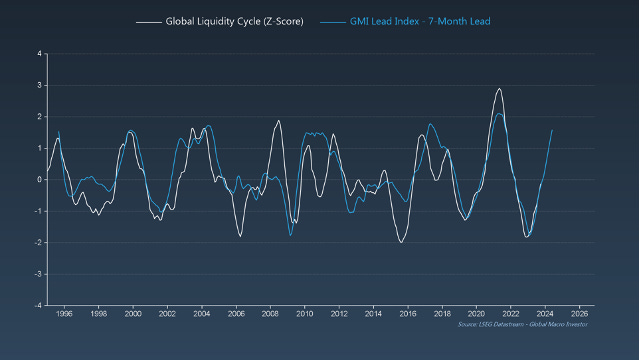Image resolution: width=640 pixels, height=360 pixels.
Task: Click the GMI Lead Index legend label
Action: 420,22
